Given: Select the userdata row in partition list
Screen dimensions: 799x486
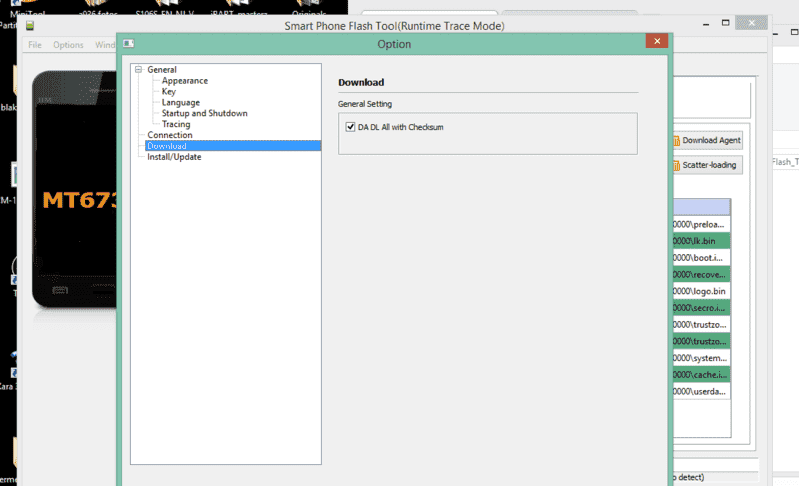Looking at the screenshot, I should click(x=701, y=392).
